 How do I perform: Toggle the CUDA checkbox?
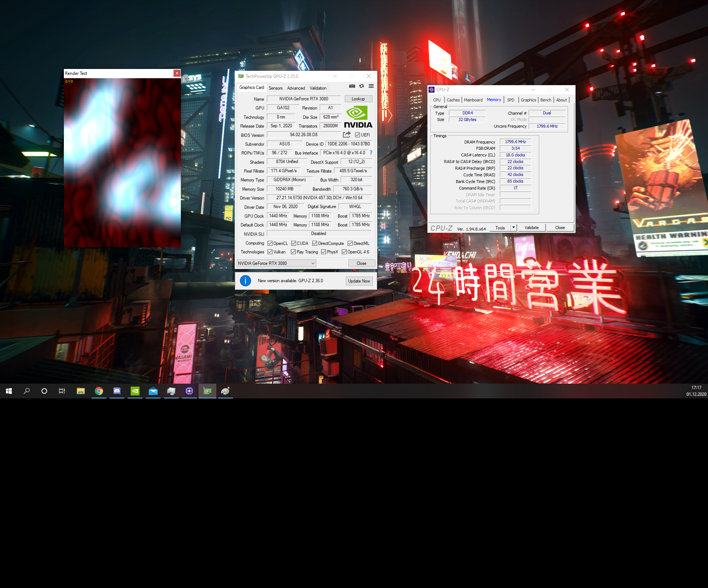293,243
